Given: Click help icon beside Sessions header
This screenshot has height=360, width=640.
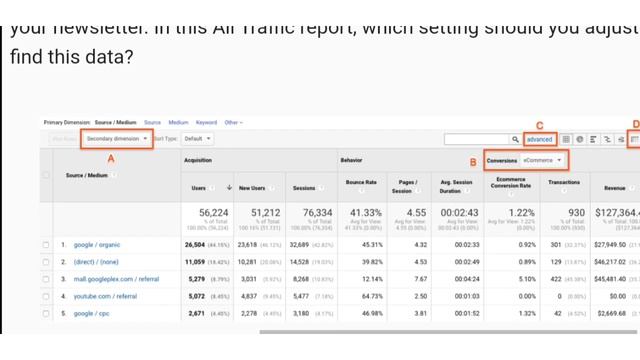Looking at the screenshot, I should click(321, 188).
